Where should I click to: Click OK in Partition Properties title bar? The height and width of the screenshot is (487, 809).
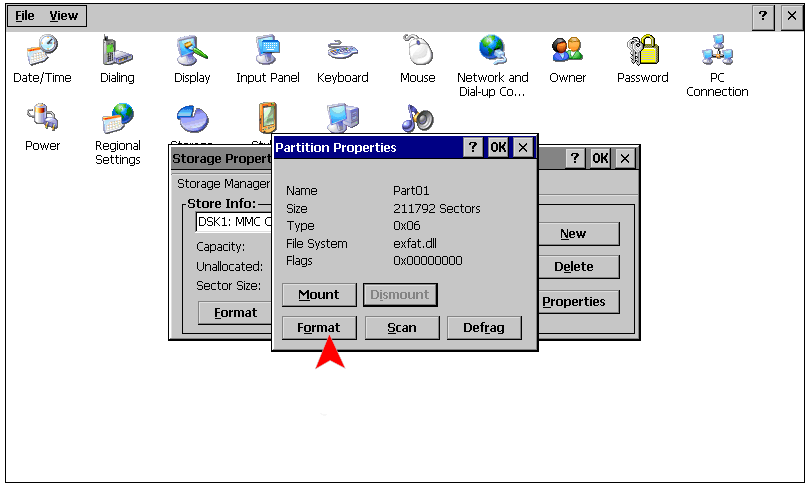498,148
